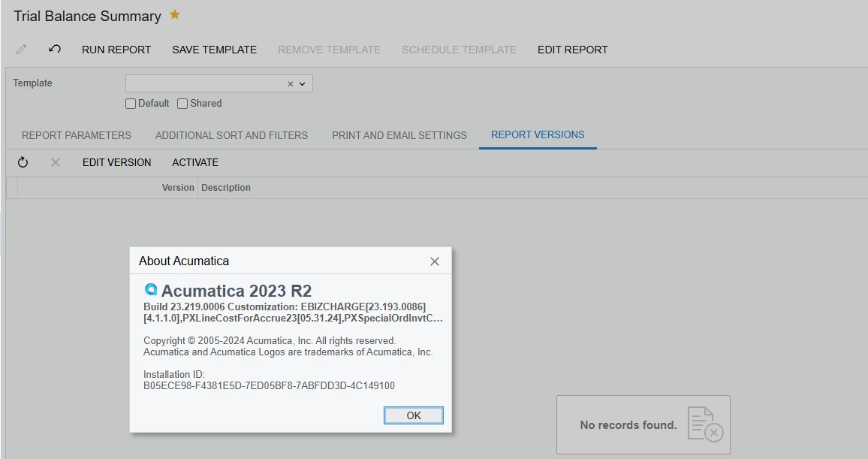Screen dimensions: 868x459
Task: Click the pencil edit icon in toolbar
Action: point(21,50)
